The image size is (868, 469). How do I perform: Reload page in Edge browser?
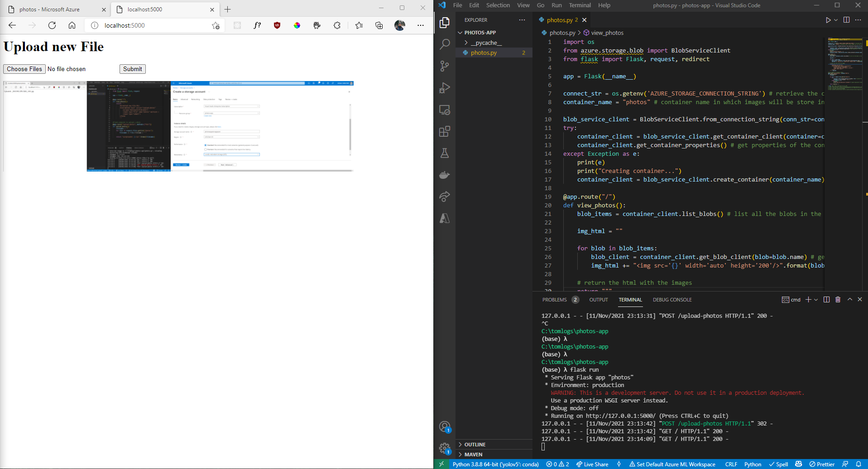pyautogui.click(x=52, y=25)
